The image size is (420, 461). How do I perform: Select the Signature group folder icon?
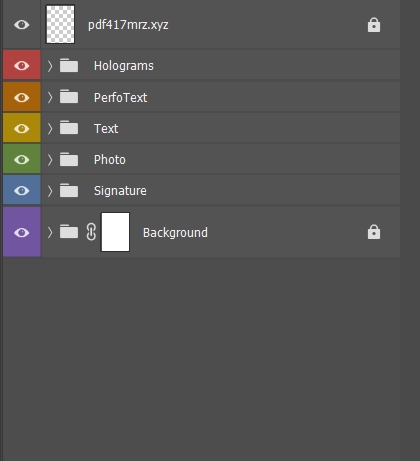coord(69,190)
